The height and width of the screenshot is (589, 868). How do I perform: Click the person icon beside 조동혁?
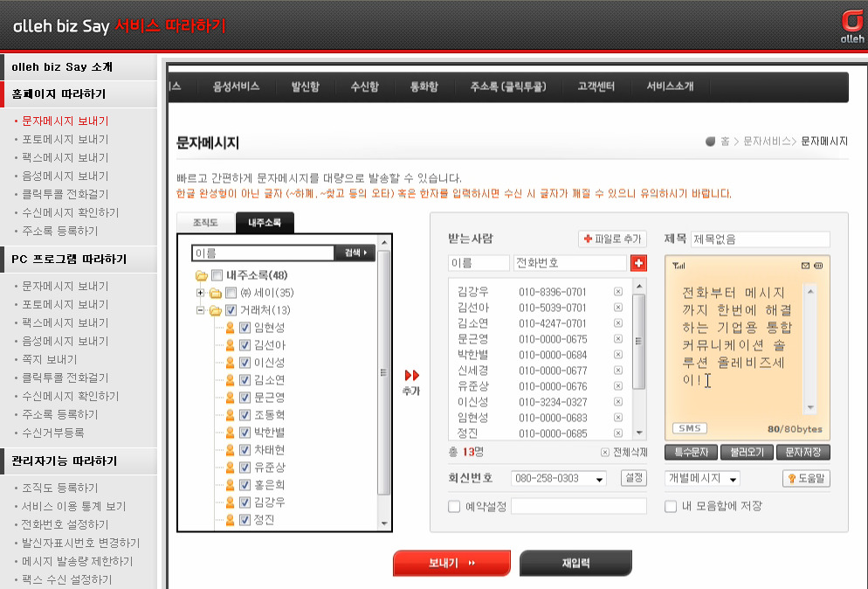pyautogui.click(x=231, y=415)
